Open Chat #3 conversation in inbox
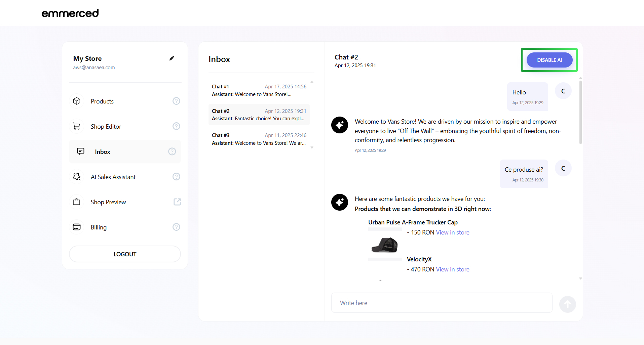Screen dimensions: 644x345 (x=259, y=139)
